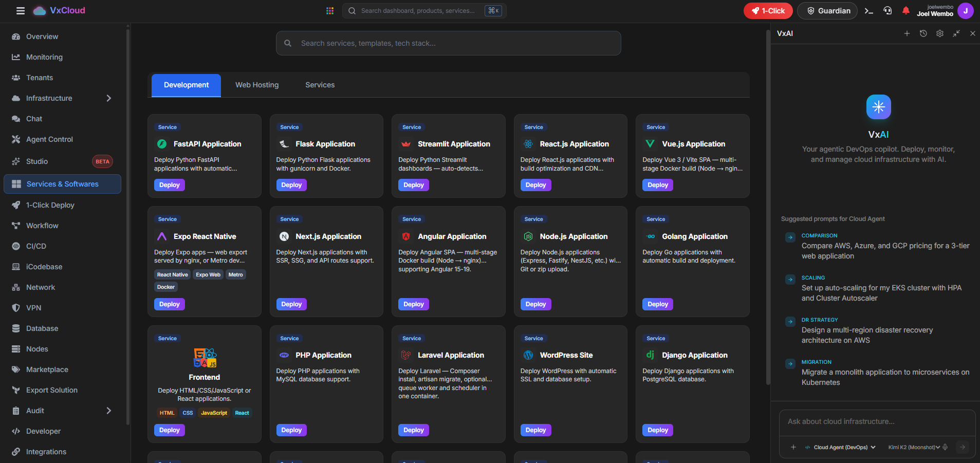
Task: Deploy the Golang Application
Action: [x=657, y=304]
